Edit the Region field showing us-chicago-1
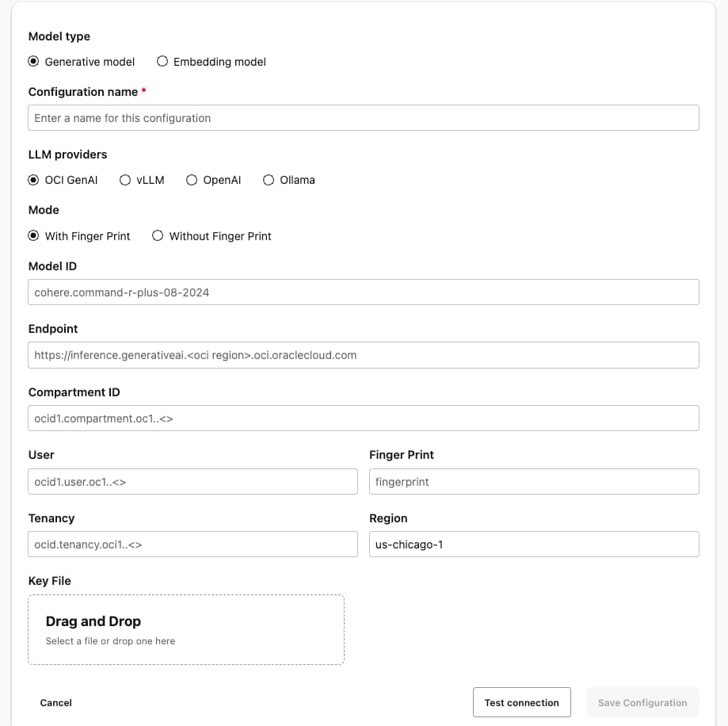Screen dimensions: 728x726 [534, 544]
